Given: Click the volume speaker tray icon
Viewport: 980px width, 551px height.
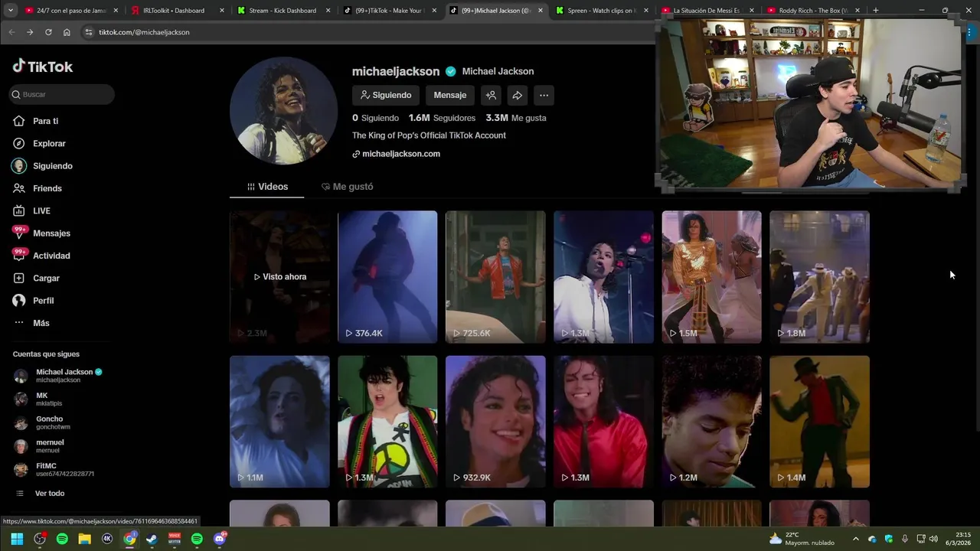Looking at the screenshot, I should [x=933, y=539].
